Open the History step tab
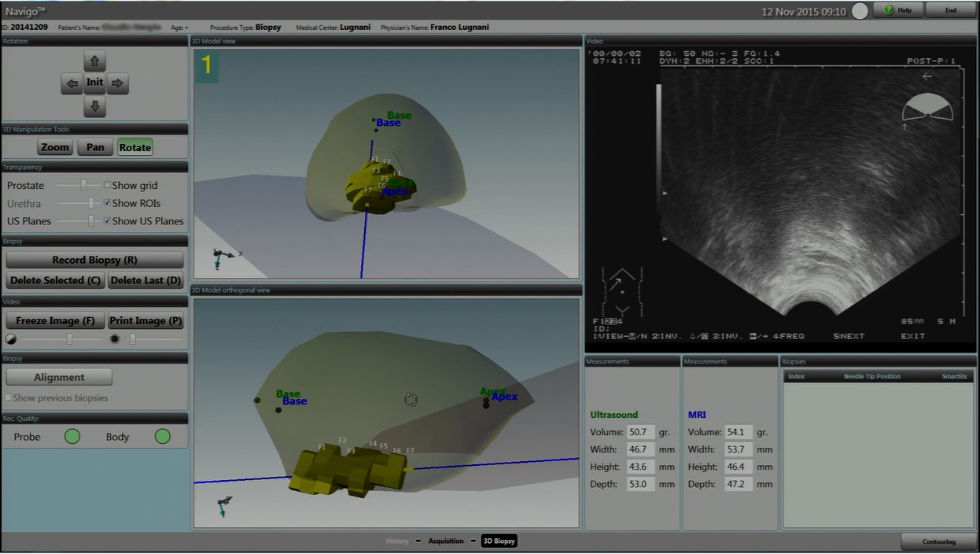Viewport: 980px width, 554px height. [397, 541]
